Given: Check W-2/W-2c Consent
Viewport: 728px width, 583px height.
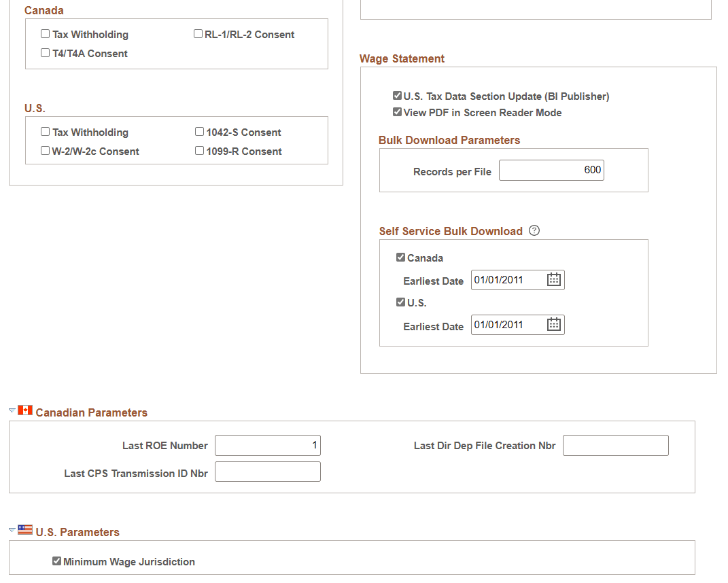Looking at the screenshot, I should (45, 150).
